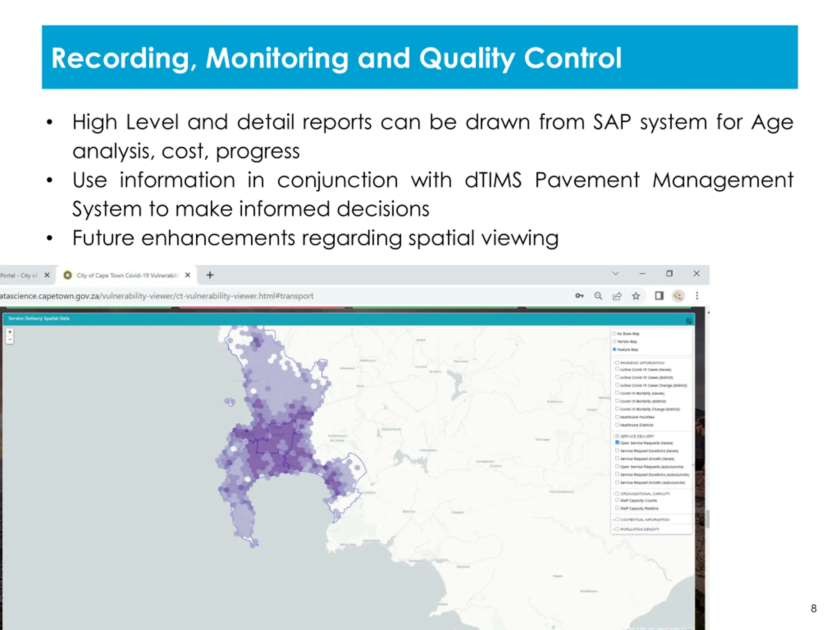The width and height of the screenshot is (840, 630).
Task: Click the Service Delivery Spatial Data title
Action: pos(39,318)
